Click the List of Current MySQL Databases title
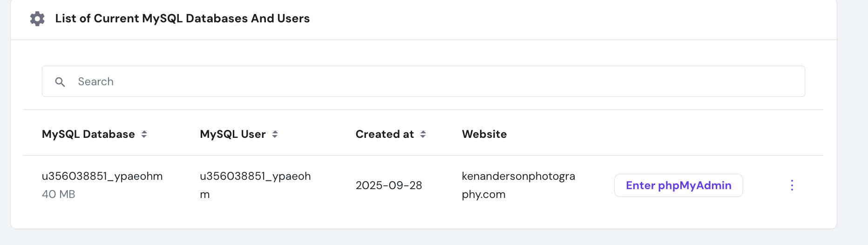Viewport: 868px width, 245px height. [183, 19]
